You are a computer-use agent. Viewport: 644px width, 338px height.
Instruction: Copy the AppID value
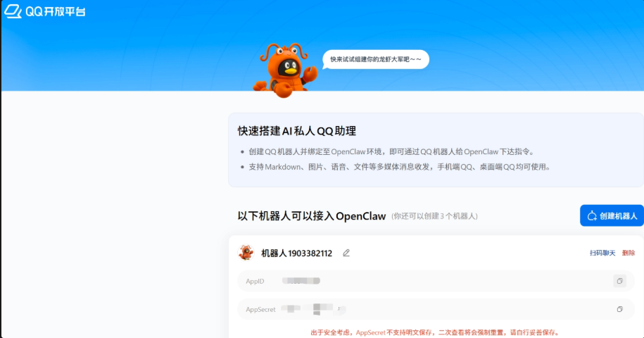click(619, 282)
